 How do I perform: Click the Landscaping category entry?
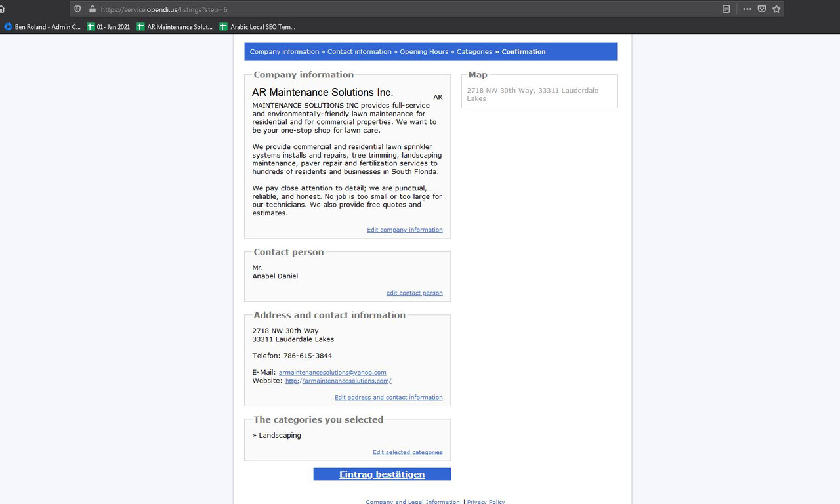coord(280,436)
